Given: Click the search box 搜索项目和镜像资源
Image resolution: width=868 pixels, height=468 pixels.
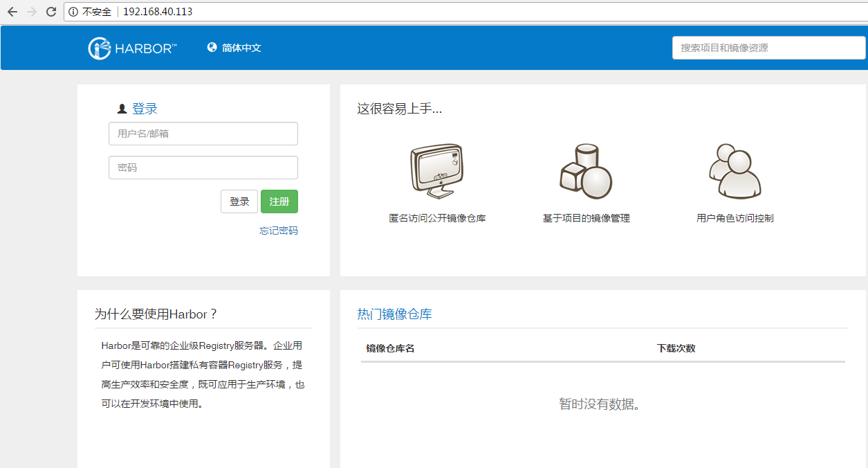Looking at the screenshot, I should point(769,48).
